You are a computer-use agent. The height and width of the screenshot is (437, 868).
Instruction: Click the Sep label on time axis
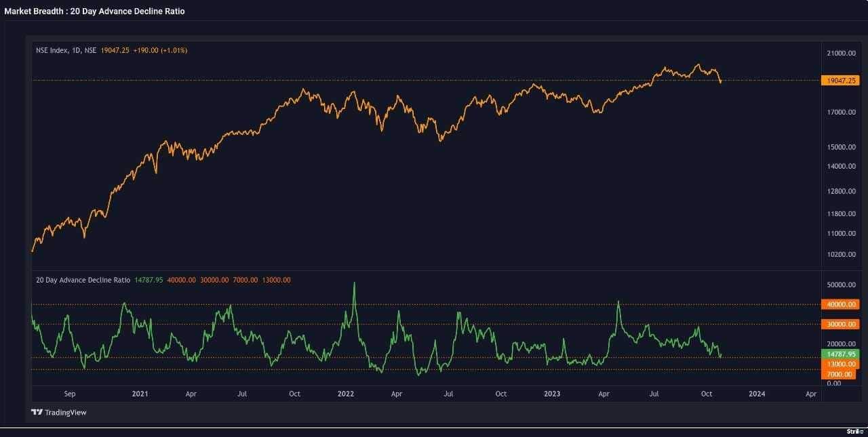(69, 394)
